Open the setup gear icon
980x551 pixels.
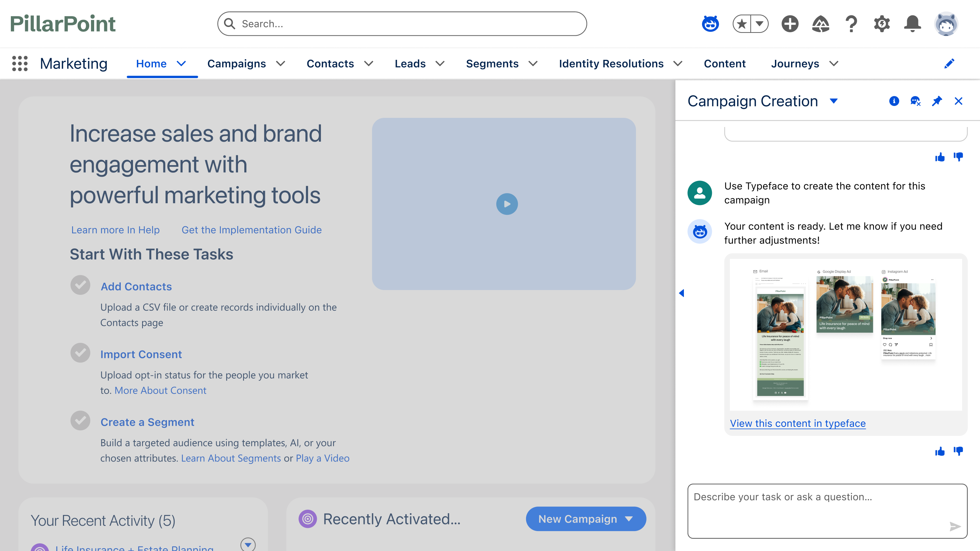tap(881, 24)
